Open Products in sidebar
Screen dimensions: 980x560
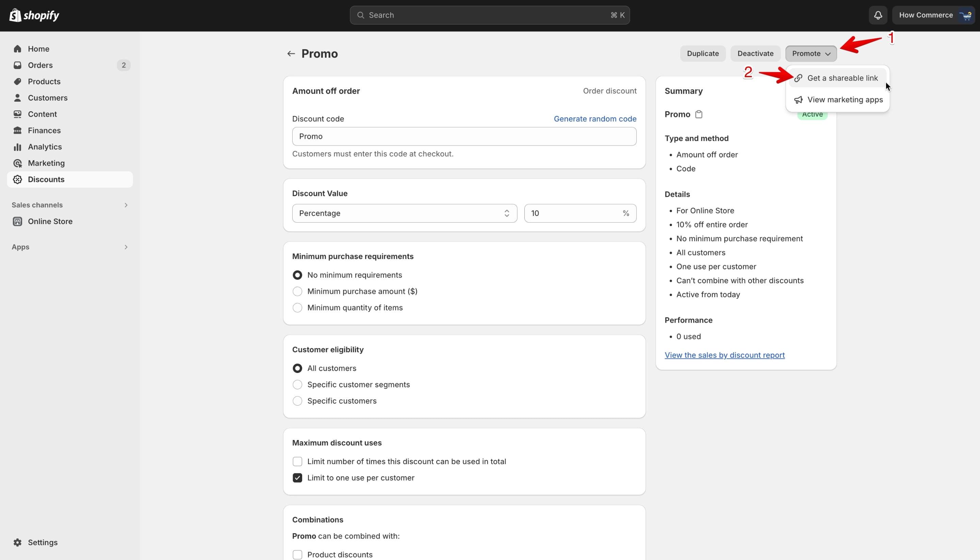(x=70, y=82)
